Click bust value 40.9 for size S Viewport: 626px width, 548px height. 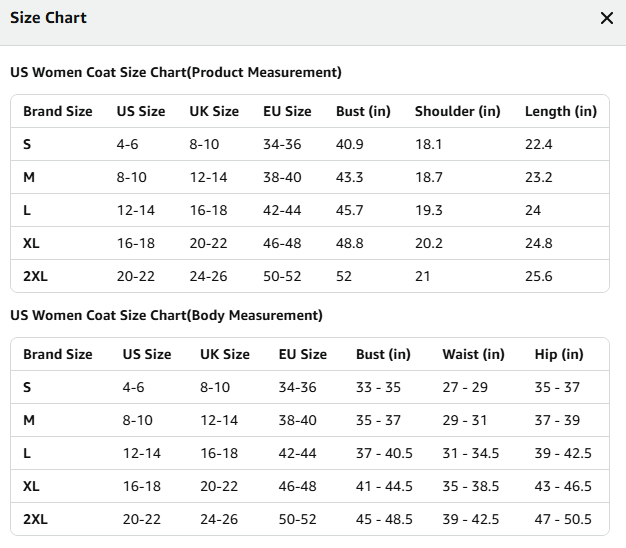click(349, 144)
